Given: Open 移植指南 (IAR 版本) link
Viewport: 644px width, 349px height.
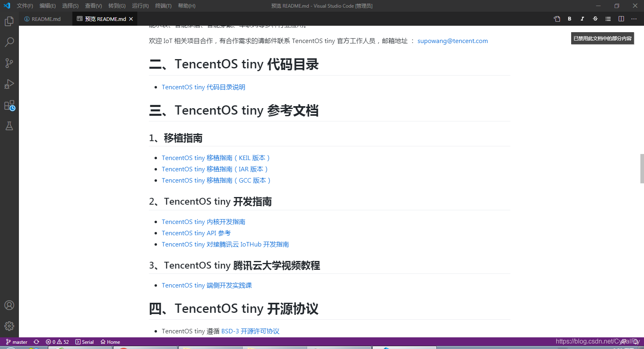Looking at the screenshot, I should (215, 169).
